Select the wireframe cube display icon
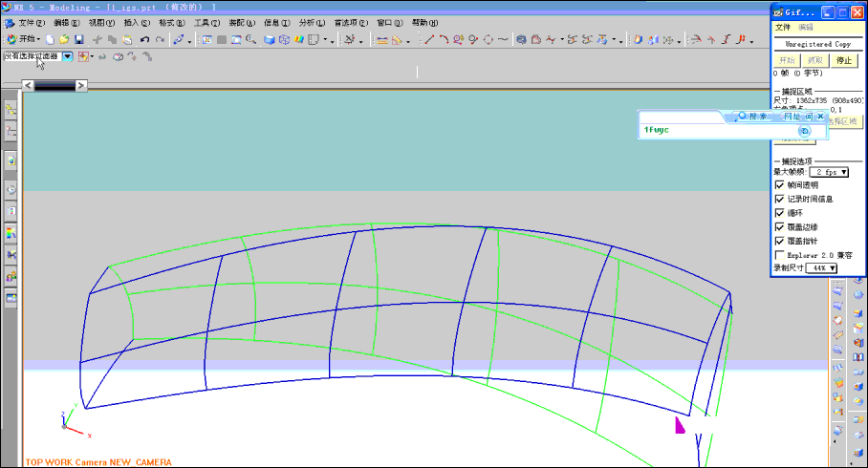The image size is (868, 468). (284, 39)
